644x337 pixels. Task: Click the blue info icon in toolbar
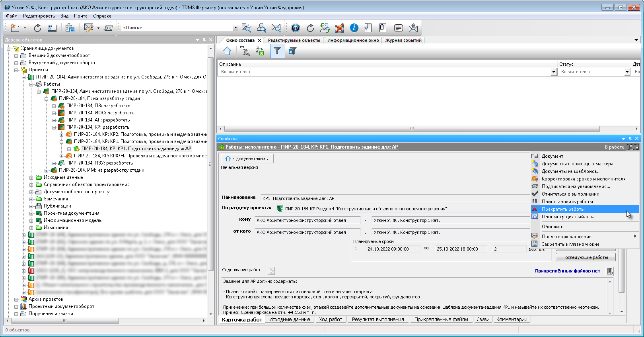pyautogui.click(x=354, y=27)
